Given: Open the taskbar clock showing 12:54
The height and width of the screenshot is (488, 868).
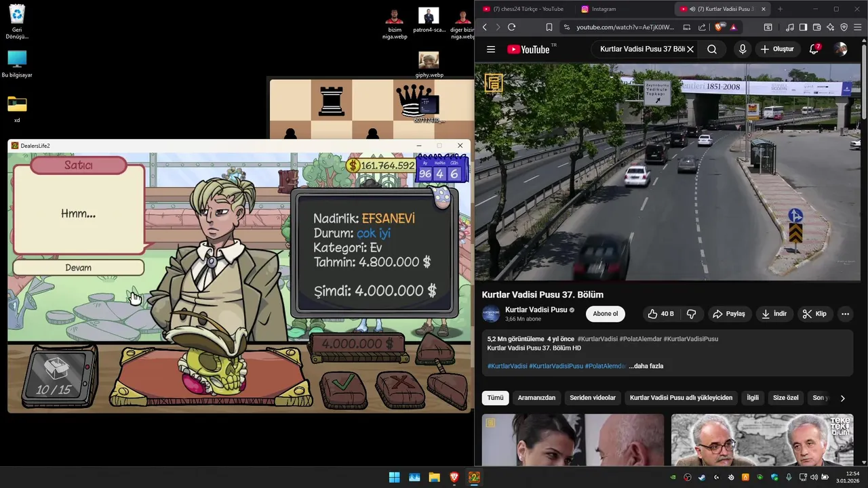Looking at the screenshot, I should [x=848, y=477].
